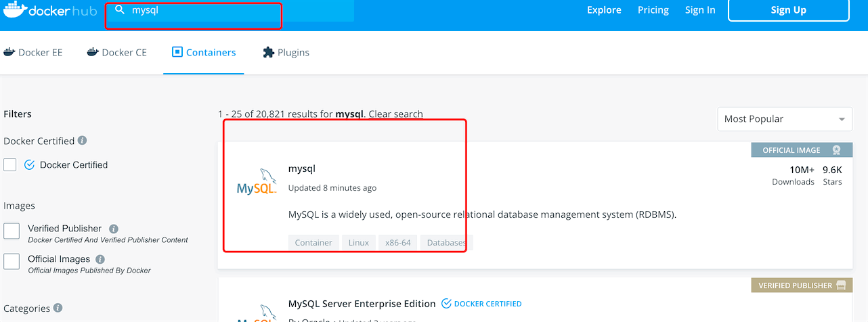Screen dimensions: 868x322
Task: Click the blue DOCKER CERTIFIED label
Action: coord(488,304)
